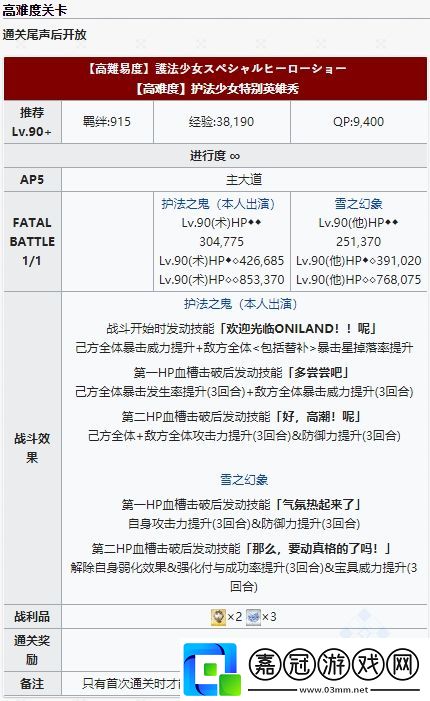Open the first 雪之幻象 enemy link
Image resolution: width=430 pixels, height=701 pixels.
358,204
